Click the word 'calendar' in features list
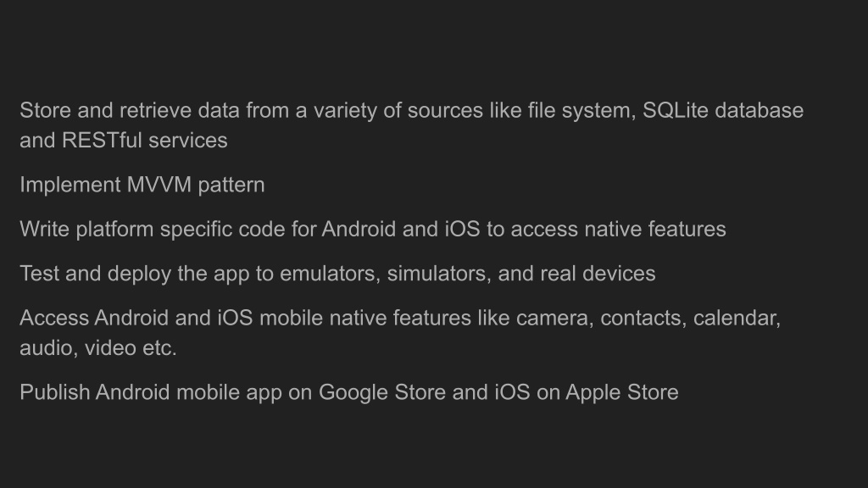Screen dimensions: 868x488 737,319
